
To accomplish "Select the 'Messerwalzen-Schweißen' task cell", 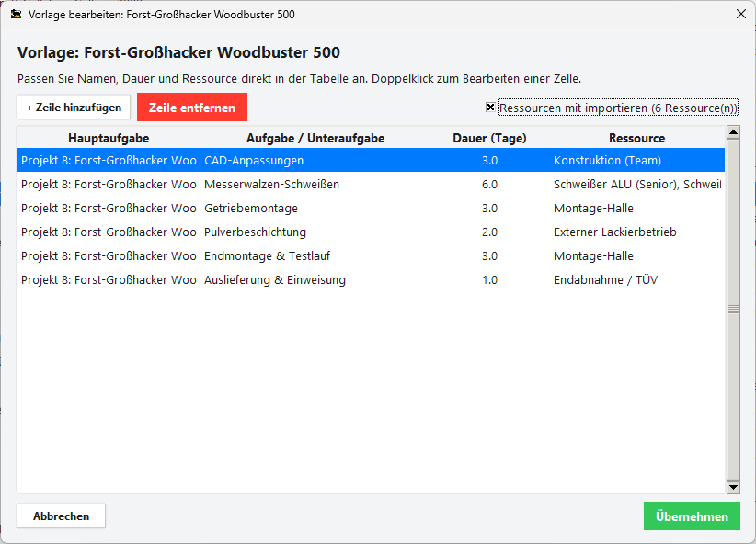I will coord(315,185).
